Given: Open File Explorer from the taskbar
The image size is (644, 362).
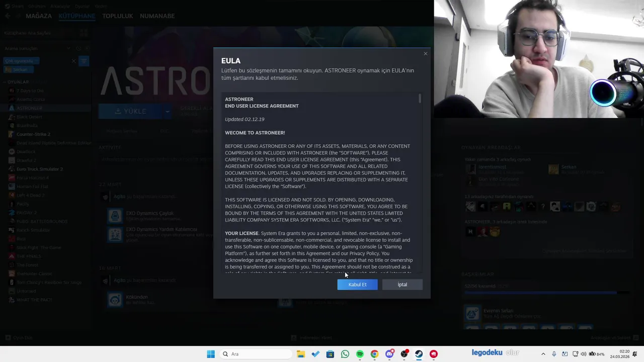Looking at the screenshot, I should tap(301, 354).
